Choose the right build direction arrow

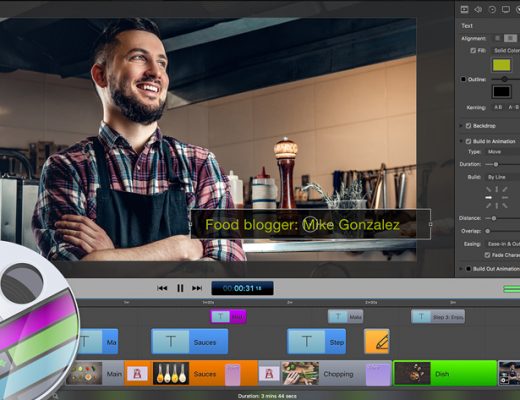(x=505, y=198)
